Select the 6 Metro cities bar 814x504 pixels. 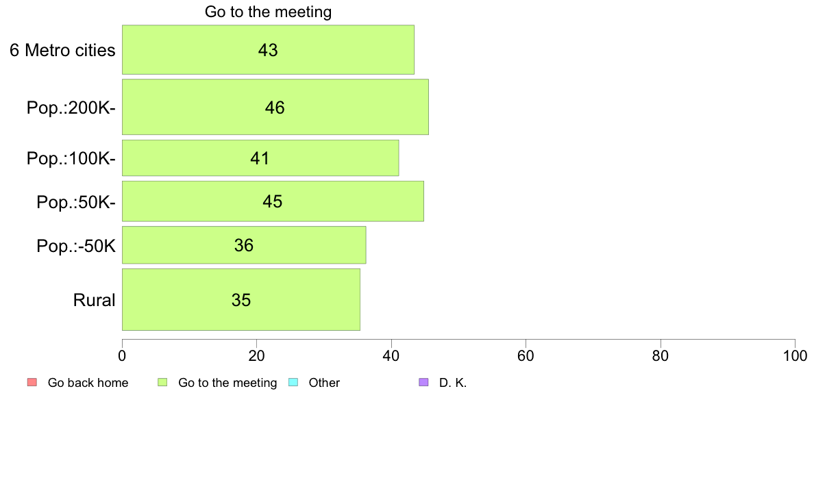coord(268,50)
